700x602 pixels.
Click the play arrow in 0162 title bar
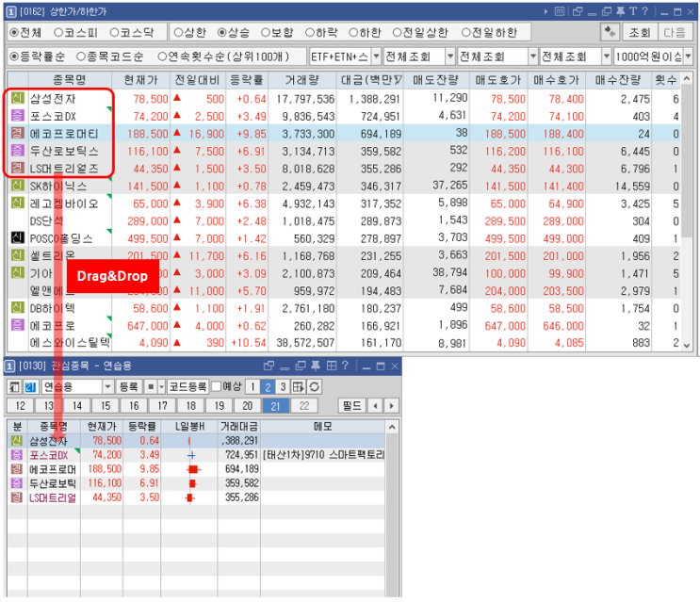pos(545,11)
